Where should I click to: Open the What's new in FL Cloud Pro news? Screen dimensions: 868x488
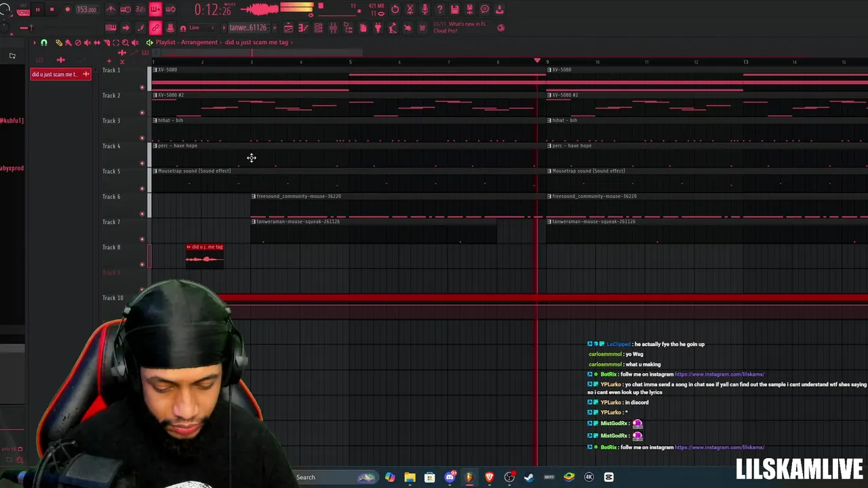point(460,27)
